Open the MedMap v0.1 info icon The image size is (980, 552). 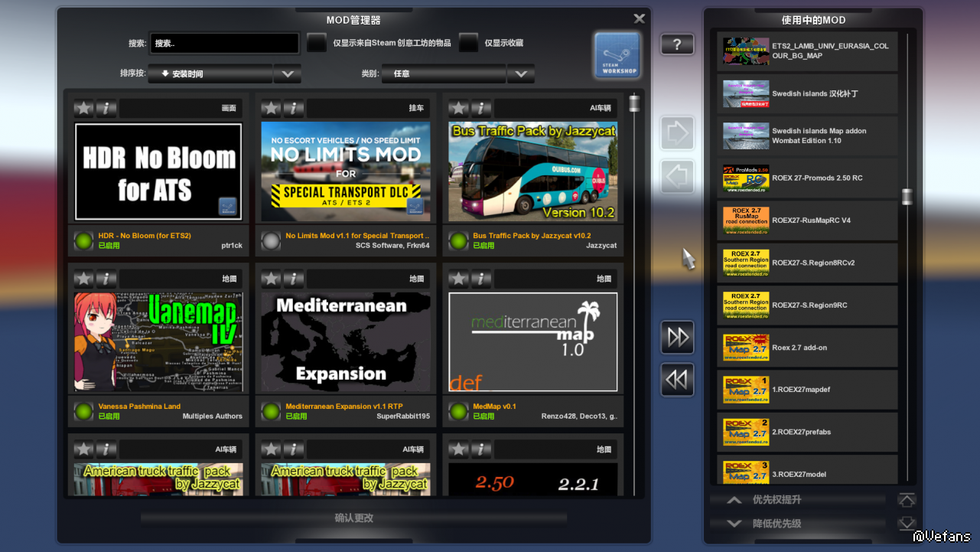click(481, 279)
